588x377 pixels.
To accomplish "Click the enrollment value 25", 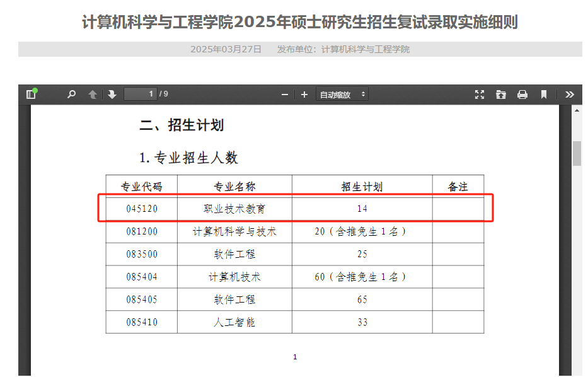I will pyautogui.click(x=362, y=254).
